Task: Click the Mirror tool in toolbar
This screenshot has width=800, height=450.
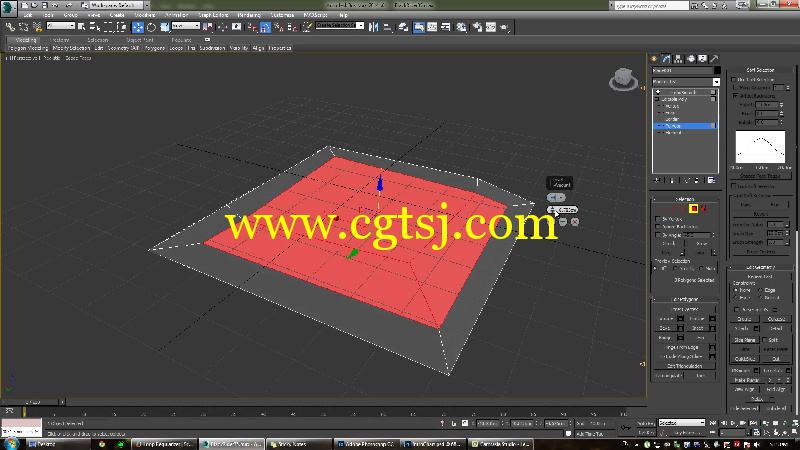Action: [374, 27]
